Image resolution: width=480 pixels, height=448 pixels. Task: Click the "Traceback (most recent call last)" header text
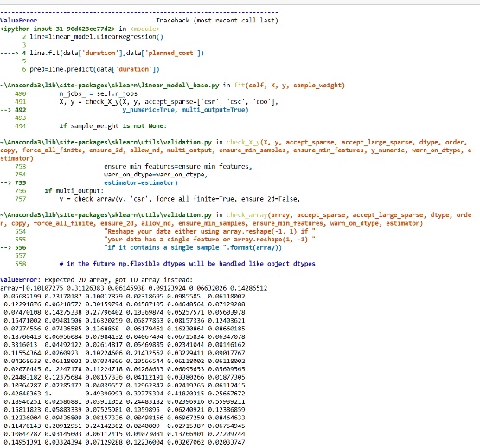click(217, 21)
